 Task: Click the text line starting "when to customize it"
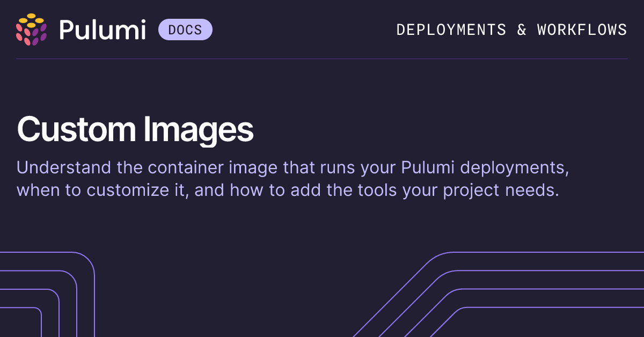[x=288, y=190]
